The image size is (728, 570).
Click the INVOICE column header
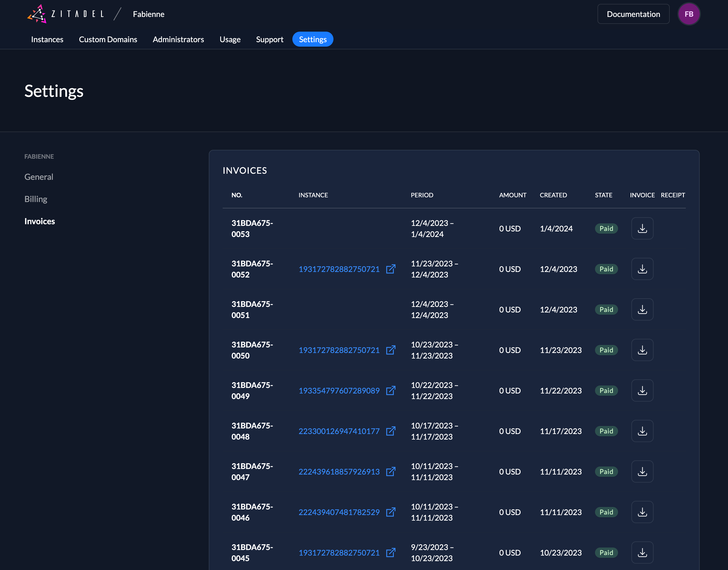[642, 195]
